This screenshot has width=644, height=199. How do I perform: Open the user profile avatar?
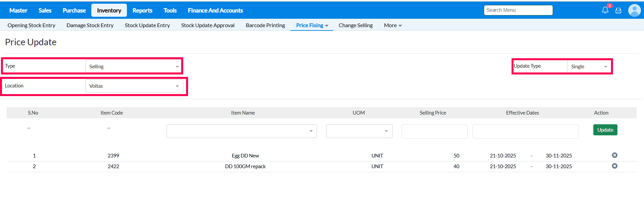(x=634, y=10)
